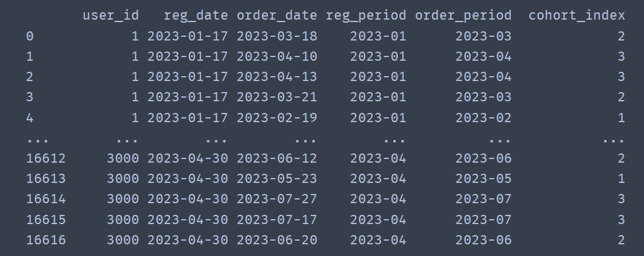The image size is (644, 256).
Task: Click order_period 2023-05 cell
Action: point(484,179)
